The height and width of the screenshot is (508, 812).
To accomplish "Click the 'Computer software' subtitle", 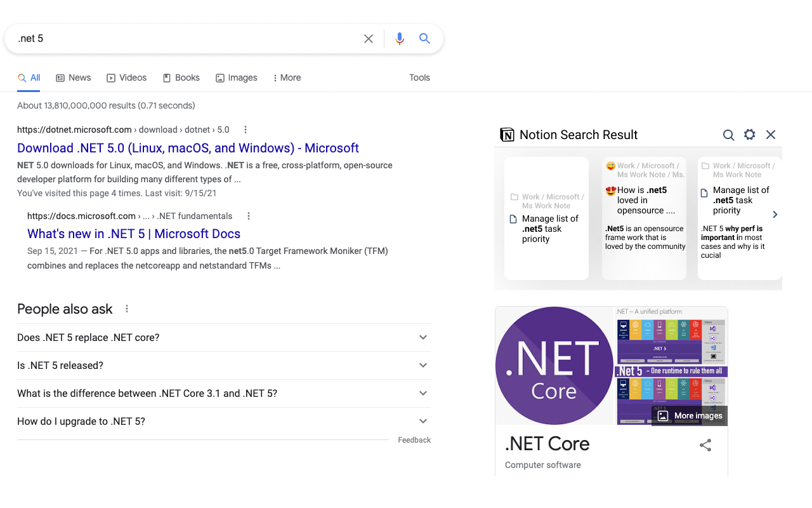I will (543, 465).
